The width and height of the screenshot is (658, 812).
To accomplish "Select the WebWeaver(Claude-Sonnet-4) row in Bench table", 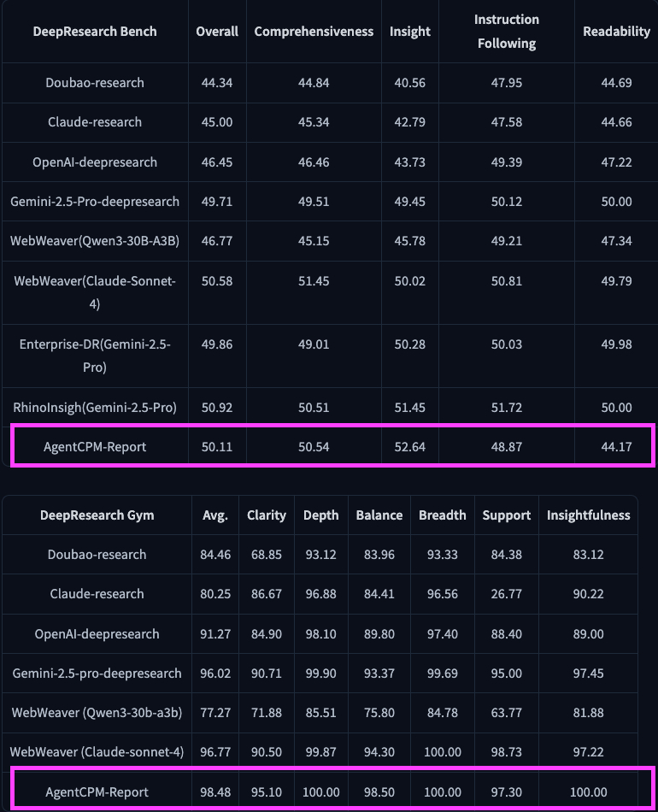I will [95, 292].
